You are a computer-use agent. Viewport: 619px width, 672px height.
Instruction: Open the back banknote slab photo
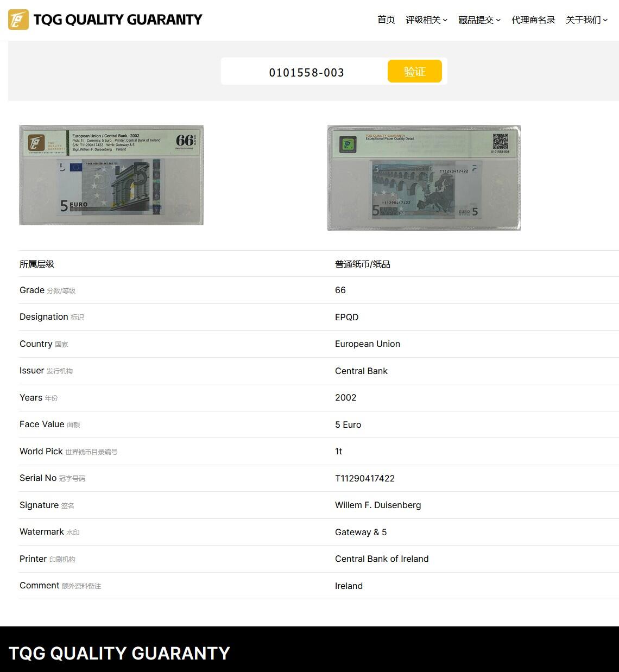(x=424, y=177)
